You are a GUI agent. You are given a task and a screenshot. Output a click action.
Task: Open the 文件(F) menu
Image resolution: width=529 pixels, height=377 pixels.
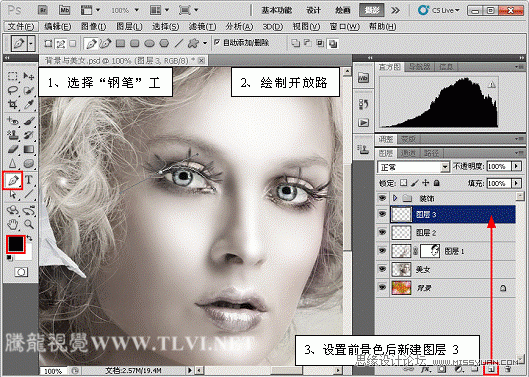(21, 26)
